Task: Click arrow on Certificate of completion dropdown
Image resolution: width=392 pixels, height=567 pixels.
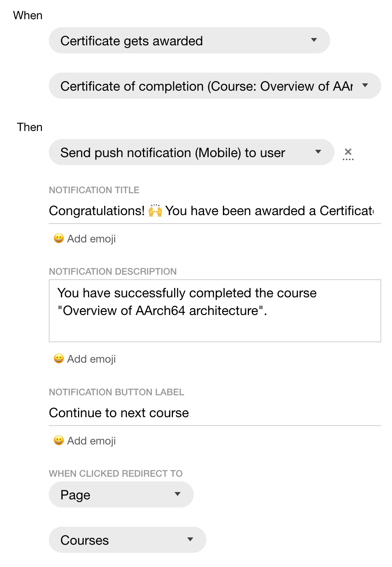Action: (365, 86)
